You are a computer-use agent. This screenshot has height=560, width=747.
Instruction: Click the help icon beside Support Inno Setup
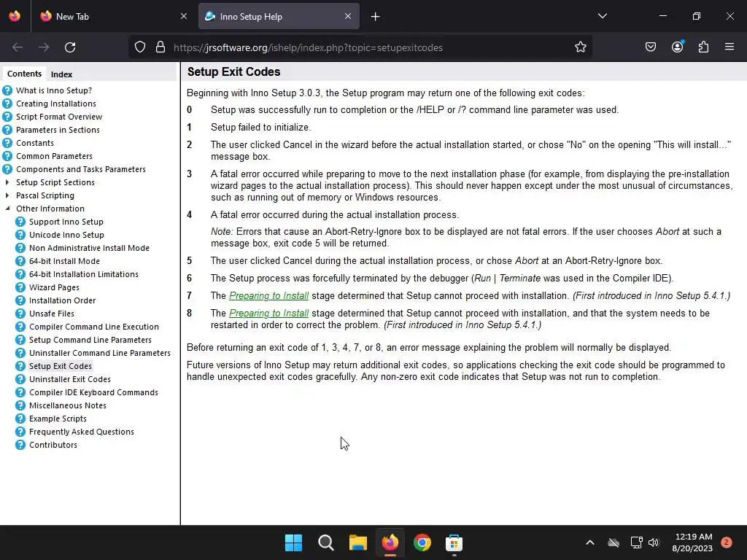click(20, 222)
